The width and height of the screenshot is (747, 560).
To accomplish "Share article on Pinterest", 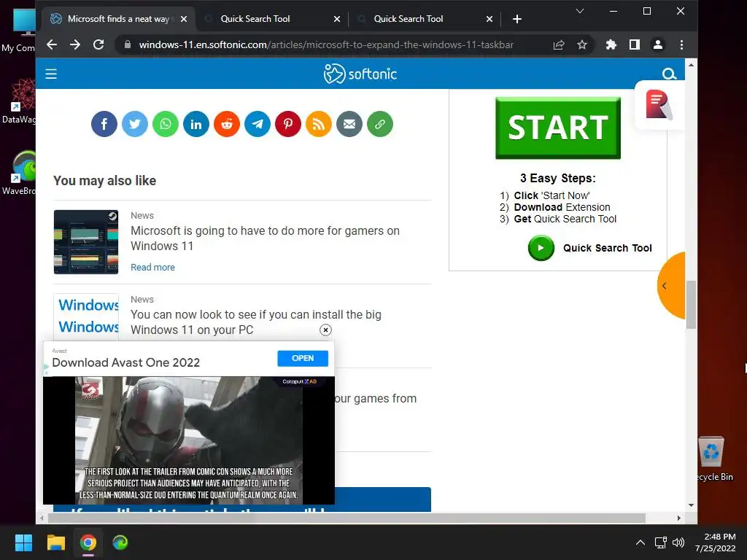I will point(287,124).
